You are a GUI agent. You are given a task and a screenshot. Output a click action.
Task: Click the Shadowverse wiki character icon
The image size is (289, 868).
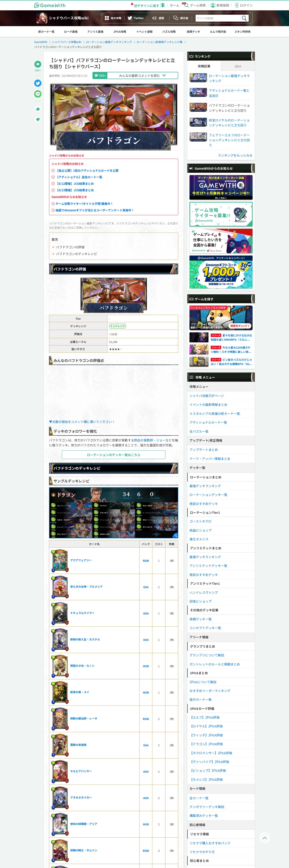pos(42,18)
